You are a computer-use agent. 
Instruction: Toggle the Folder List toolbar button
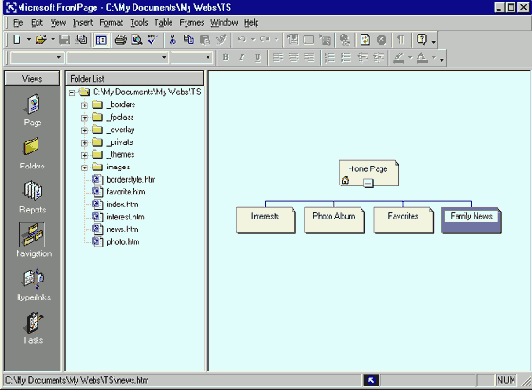[101, 40]
